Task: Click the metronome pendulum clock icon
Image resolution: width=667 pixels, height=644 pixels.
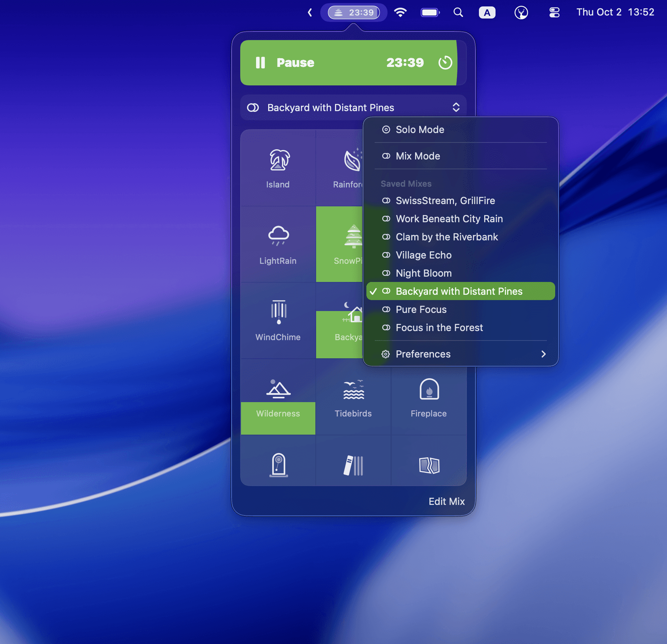Action: coord(278,465)
